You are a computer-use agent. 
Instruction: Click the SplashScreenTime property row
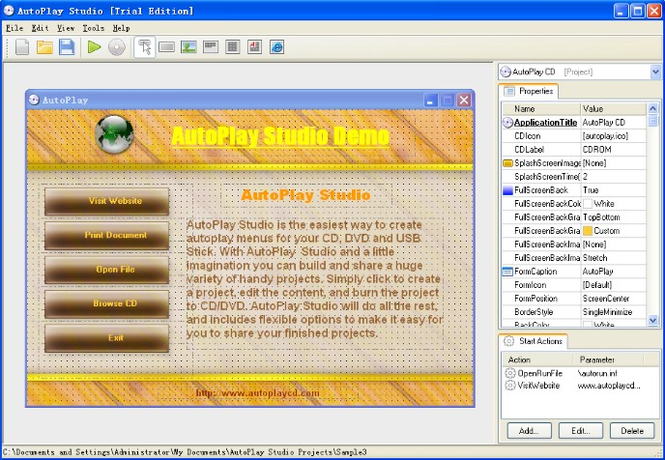(x=574, y=177)
